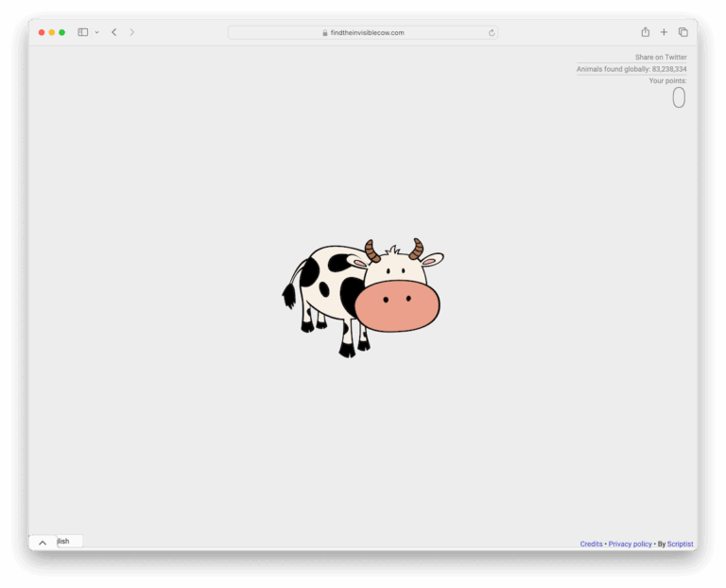Select the findtheinvisiblecow.com address bar

click(363, 32)
